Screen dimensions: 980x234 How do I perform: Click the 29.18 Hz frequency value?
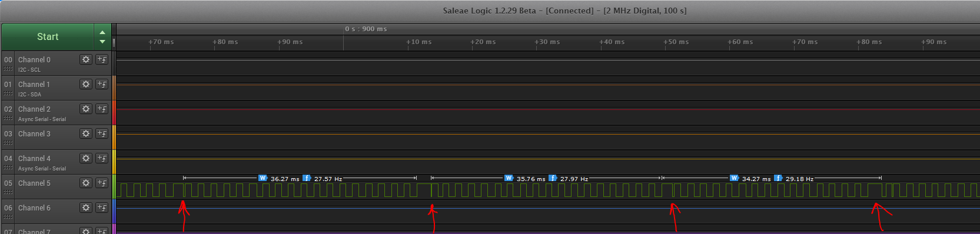[x=799, y=179]
